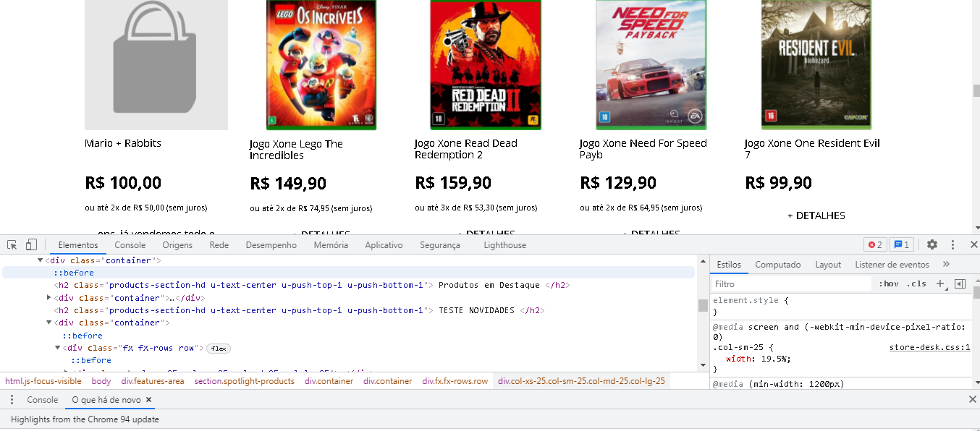Click Jogo Xone Need For Speed Payb title
This screenshot has width=980, height=431.
pyautogui.click(x=643, y=149)
